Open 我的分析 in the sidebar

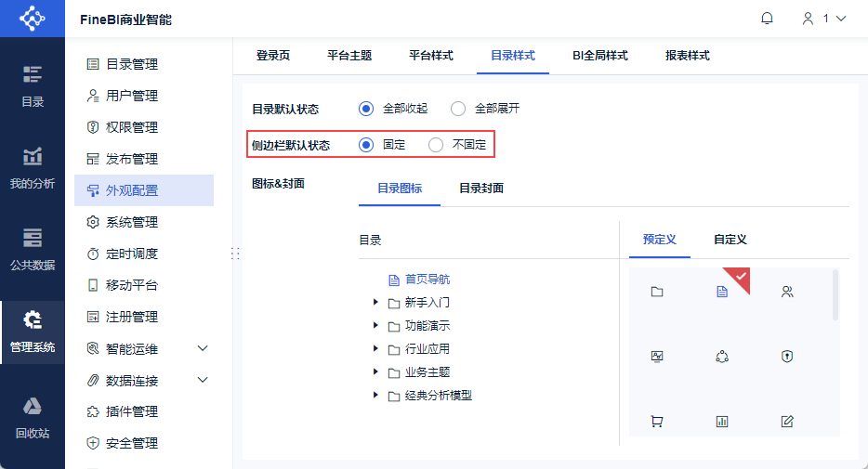click(33, 168)
